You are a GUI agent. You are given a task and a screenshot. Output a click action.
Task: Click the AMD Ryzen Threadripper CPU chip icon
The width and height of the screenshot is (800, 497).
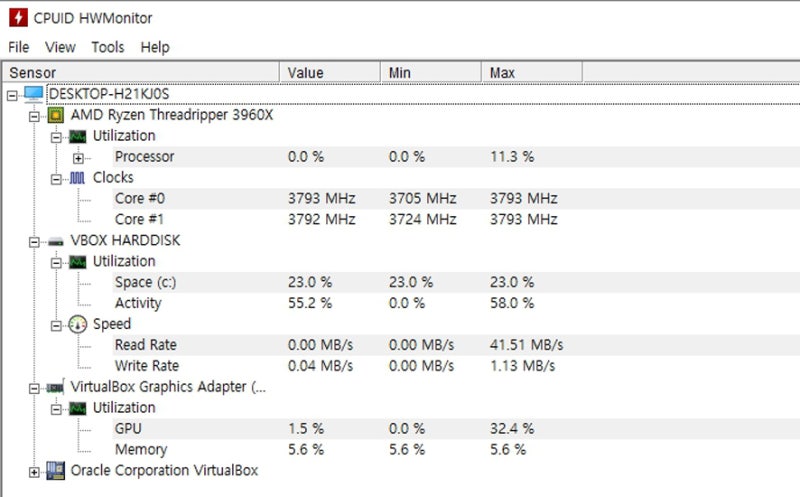click(x=56, y=115)
